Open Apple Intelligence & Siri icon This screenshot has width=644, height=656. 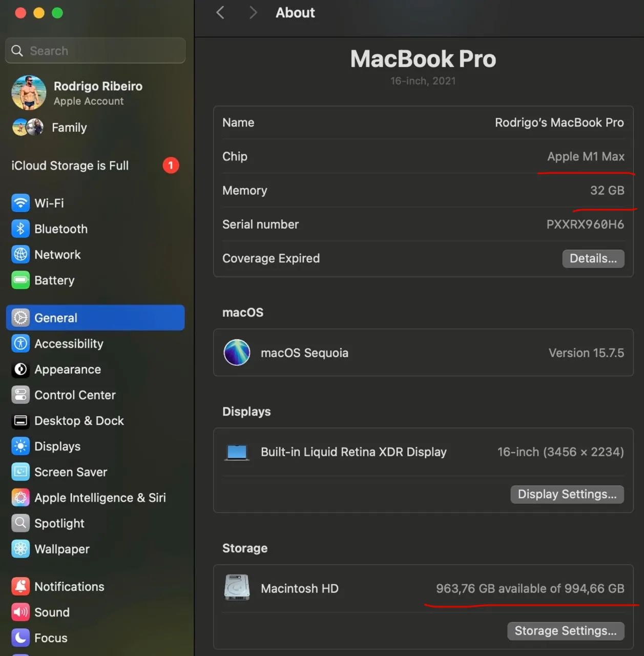pos(20,498)
